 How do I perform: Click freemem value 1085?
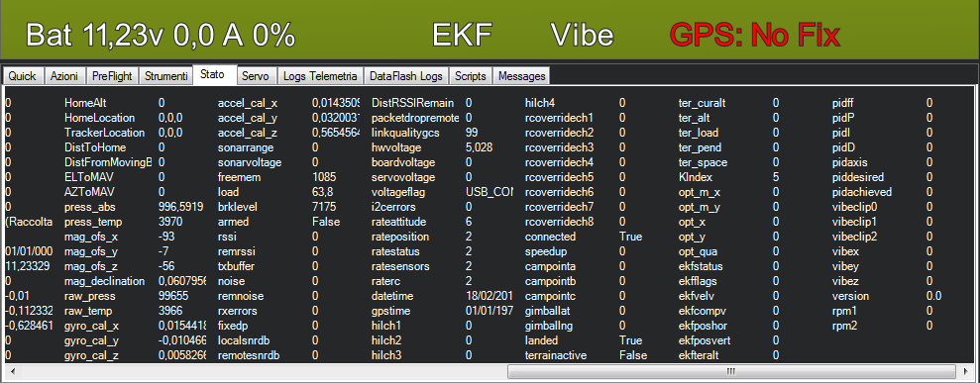pyautogui.click(x=324, y=177)
